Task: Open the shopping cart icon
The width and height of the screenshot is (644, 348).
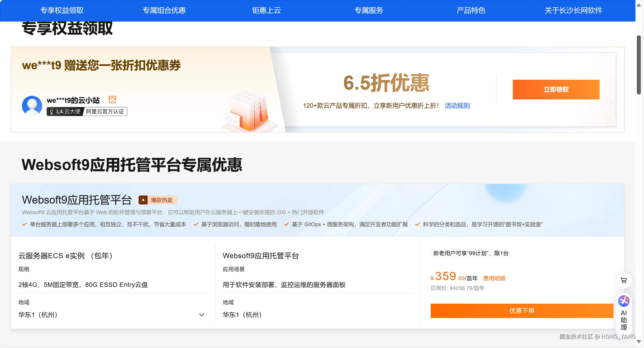Action: pyautogui.click(x=624, y=280)
